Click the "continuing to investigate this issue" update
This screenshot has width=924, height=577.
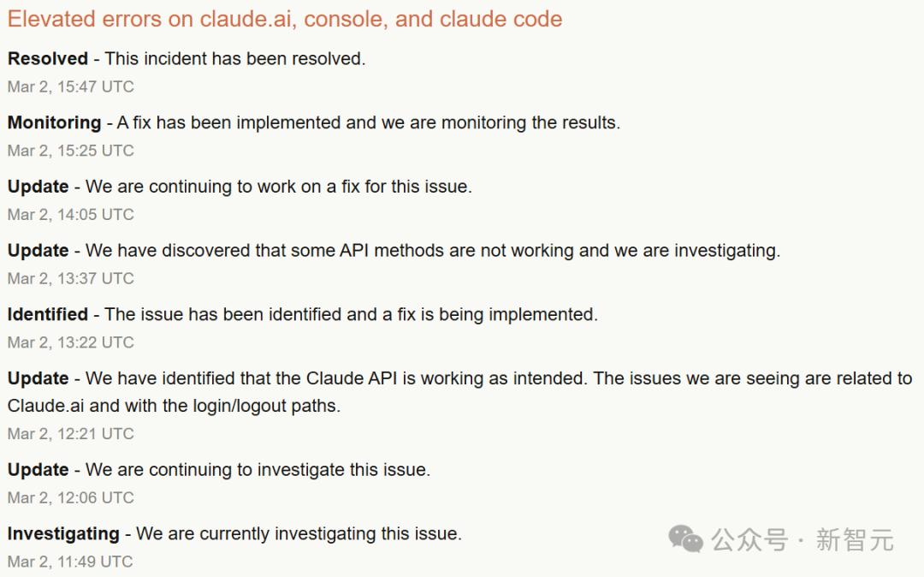(258, 470)
